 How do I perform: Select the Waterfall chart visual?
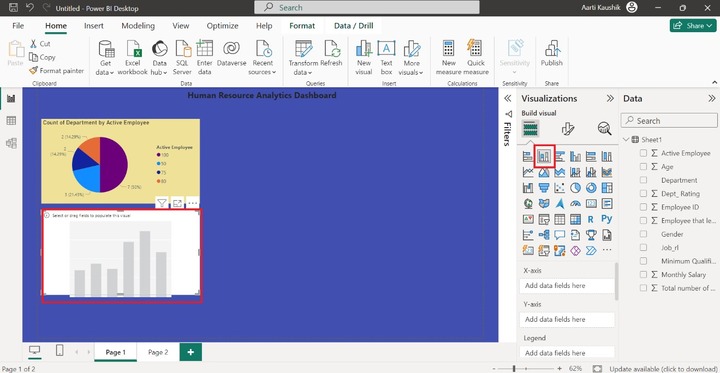pos(528,188)
